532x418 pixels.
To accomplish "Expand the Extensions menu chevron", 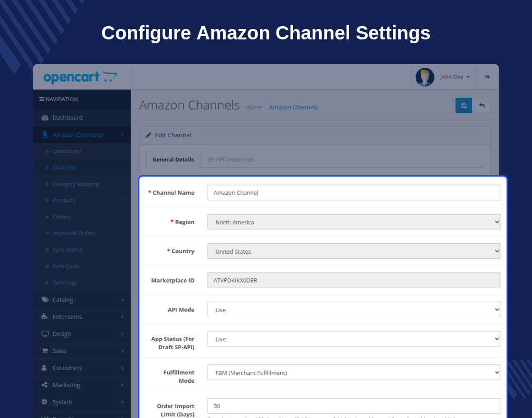I will click(x=122, y=317).
